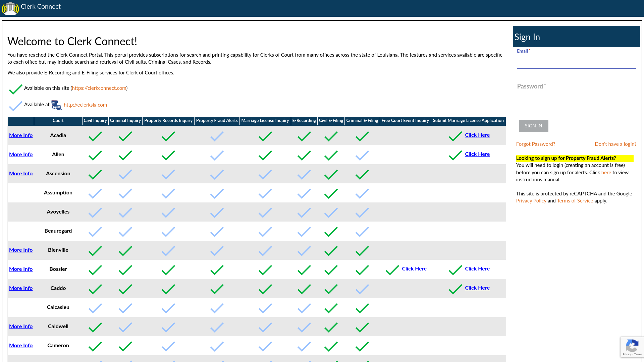The width and height of the screenshot is (644, 362).
Task: Open the Terms of Service link
Action: point(575,201)
